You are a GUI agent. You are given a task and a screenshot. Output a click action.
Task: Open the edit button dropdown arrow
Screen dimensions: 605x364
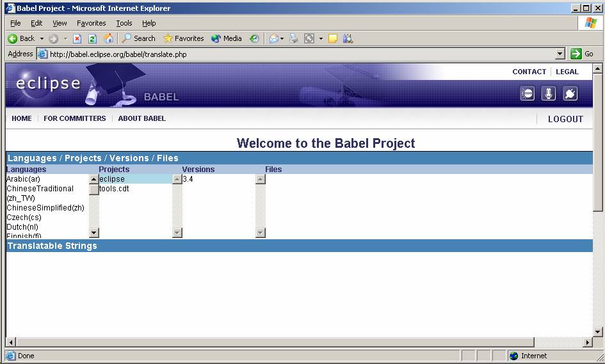[x=321, y=38]
